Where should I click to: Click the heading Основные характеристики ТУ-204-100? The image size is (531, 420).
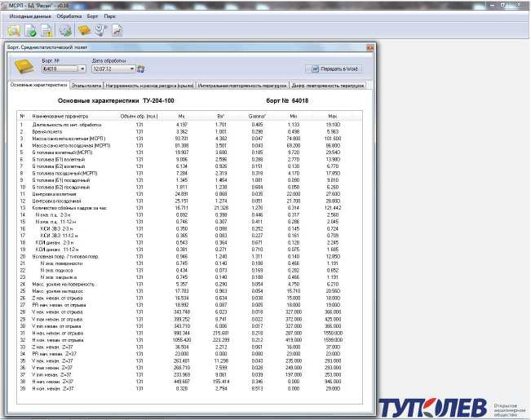tap(116, 100)
